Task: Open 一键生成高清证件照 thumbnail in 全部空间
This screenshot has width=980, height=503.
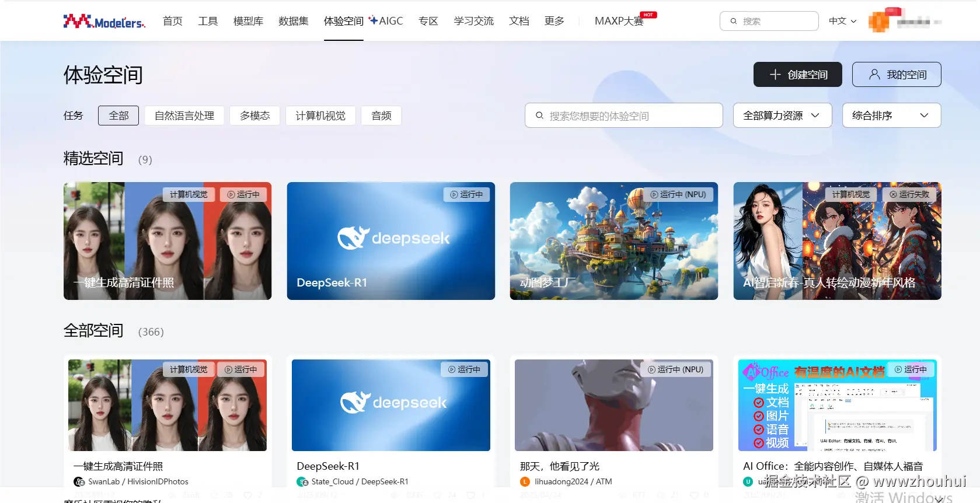Action: click(x=168, y=405)
